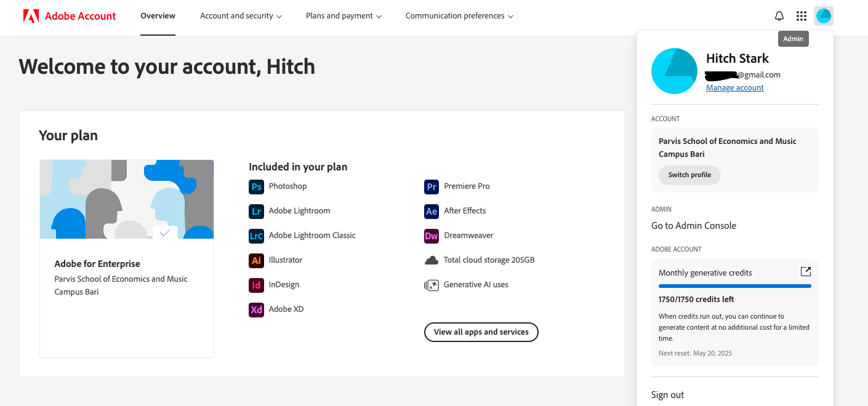Click the cloud storage icon
This screenshot has width=868, height=406.
coord(432,260)
